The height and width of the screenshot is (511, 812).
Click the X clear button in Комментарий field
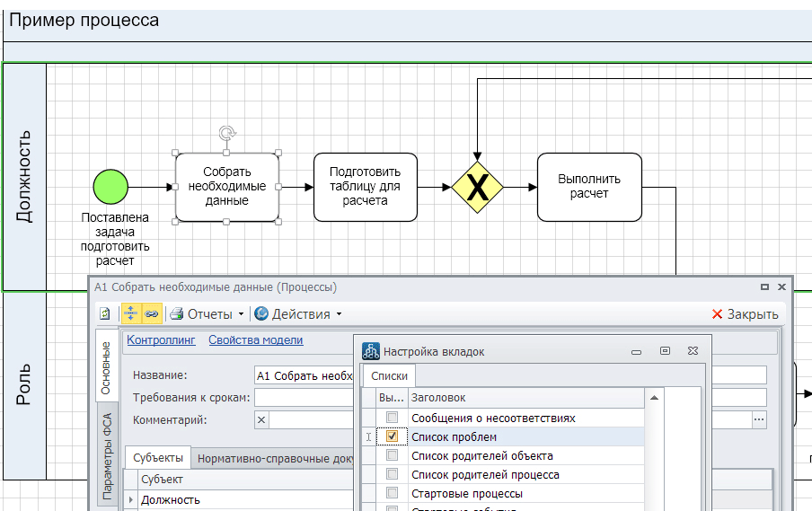(261, 419)
